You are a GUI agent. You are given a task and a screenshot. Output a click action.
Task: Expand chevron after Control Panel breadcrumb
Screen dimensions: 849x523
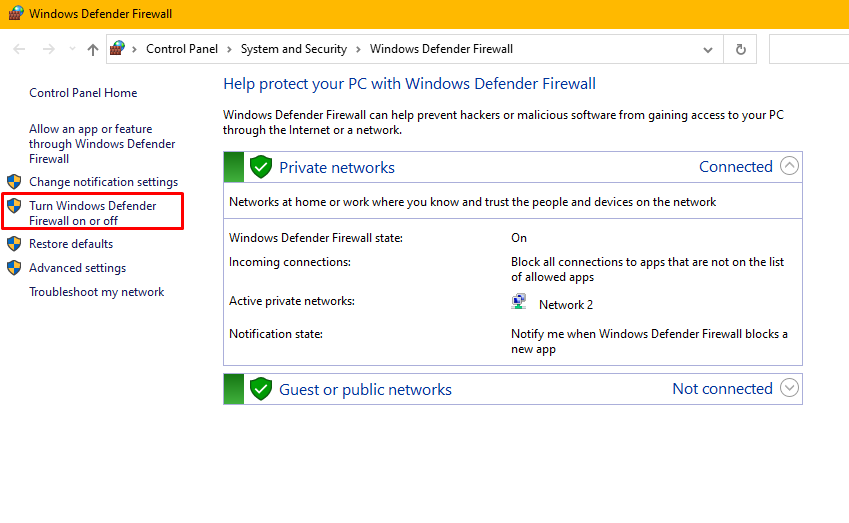tap(230, 49)
